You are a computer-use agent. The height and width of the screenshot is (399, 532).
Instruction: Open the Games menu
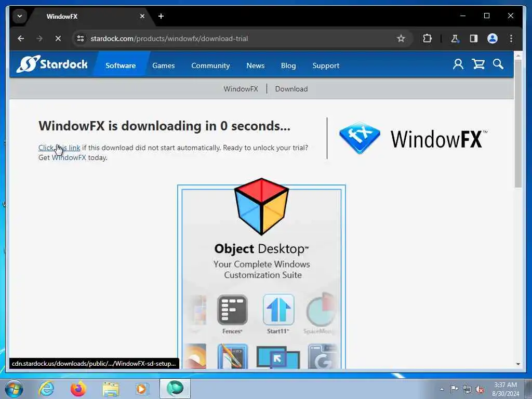[x=164, y=65]
